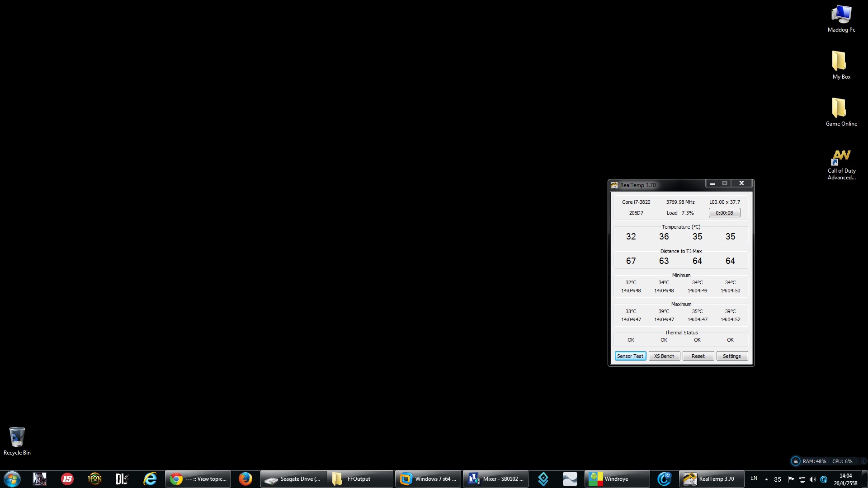Viewport: 868px width, 488px height.
Task: Open the Maddog Pc desktop icon
Action: (841, 19)
